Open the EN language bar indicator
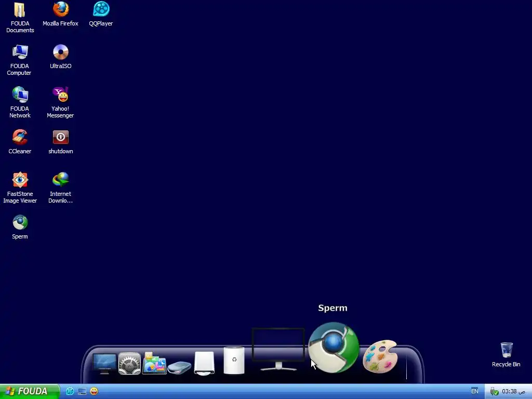Screen dimensions: 532x399 click(x=475, y=391)
